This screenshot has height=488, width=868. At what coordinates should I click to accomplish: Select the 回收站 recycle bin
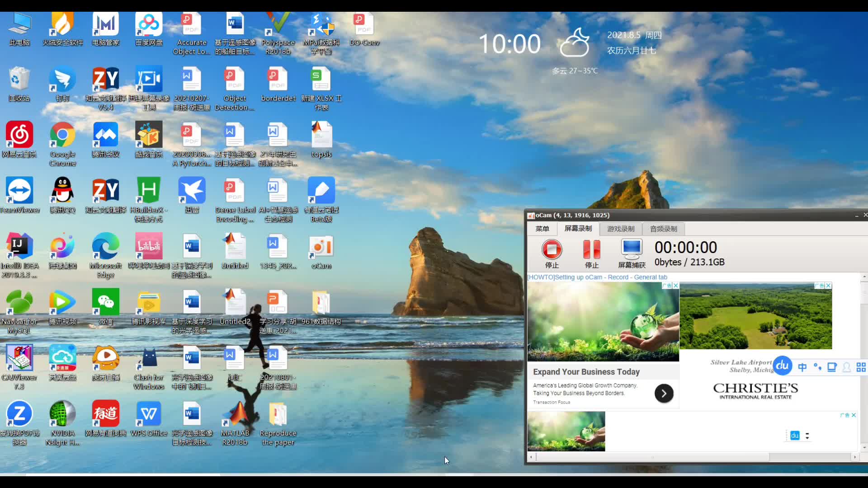pyautogui.click(x=19, y=84)
